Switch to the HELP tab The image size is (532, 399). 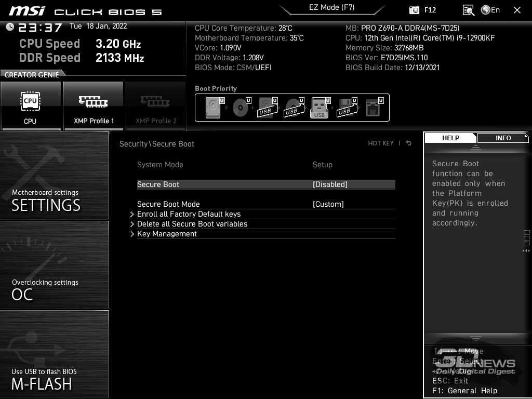click(x=450, y=138)
